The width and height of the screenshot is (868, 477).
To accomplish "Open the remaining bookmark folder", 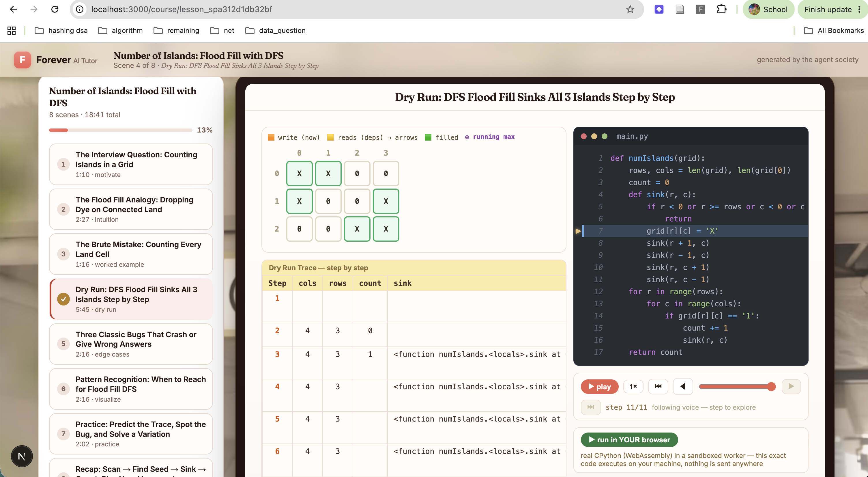I will click(176, 30).
